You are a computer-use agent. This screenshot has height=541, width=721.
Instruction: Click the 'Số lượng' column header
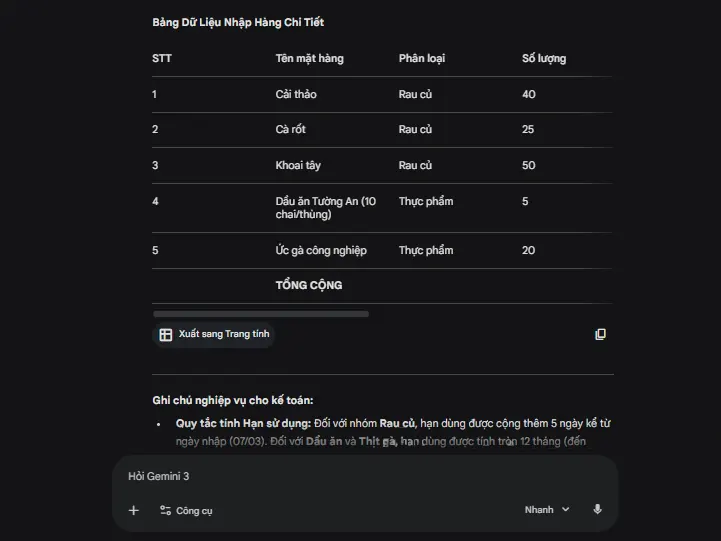[544, 58]
